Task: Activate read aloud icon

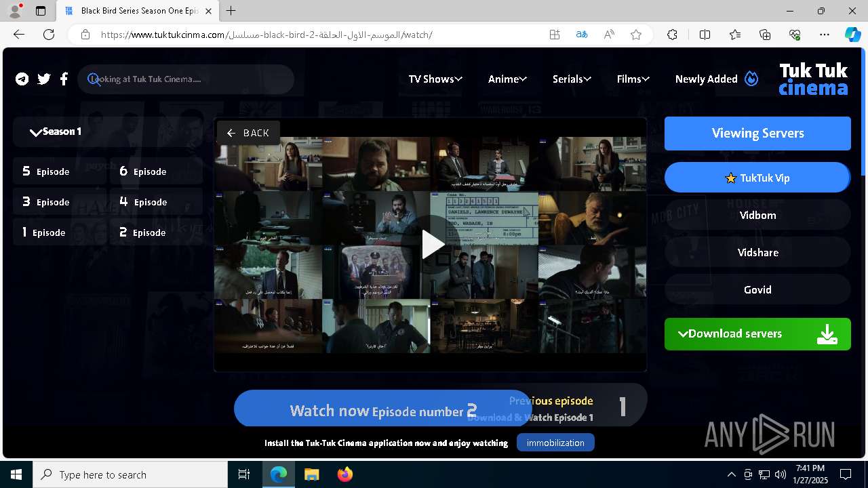Action: pyautogui.click(x=609, y=35)
